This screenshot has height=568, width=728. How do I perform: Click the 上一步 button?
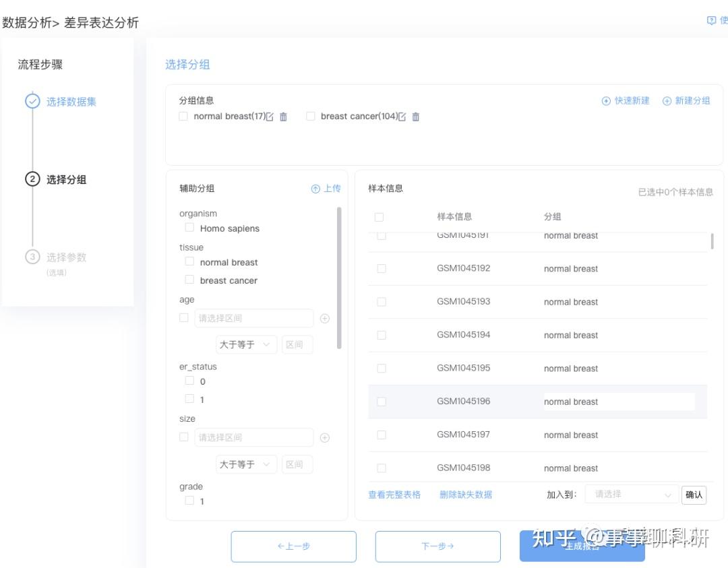pos(293,546)
